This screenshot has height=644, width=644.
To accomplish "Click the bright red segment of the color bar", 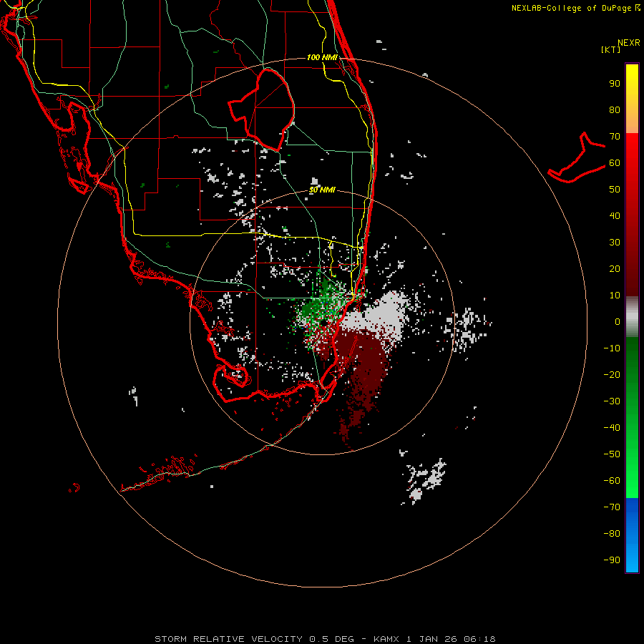I will pos(632,148).
